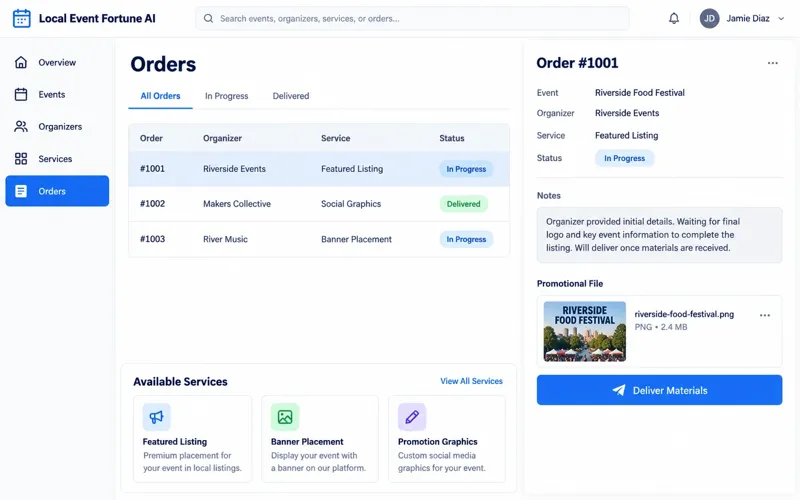This screenshot has height=500, width=800.
Task: Click Riverside Events organizer cell in table
Action: [x=234, y=169]
